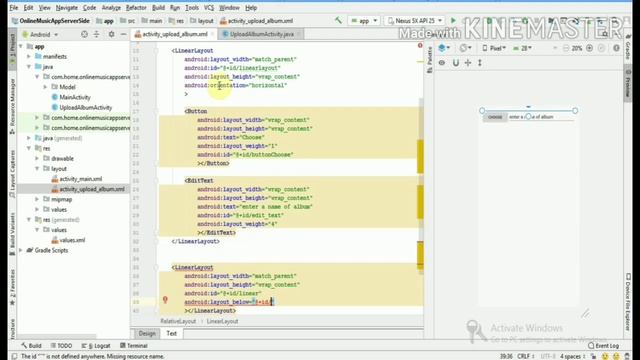Click the 4 spaces indent setting
The image size is (640, 360).
[573, 356]
